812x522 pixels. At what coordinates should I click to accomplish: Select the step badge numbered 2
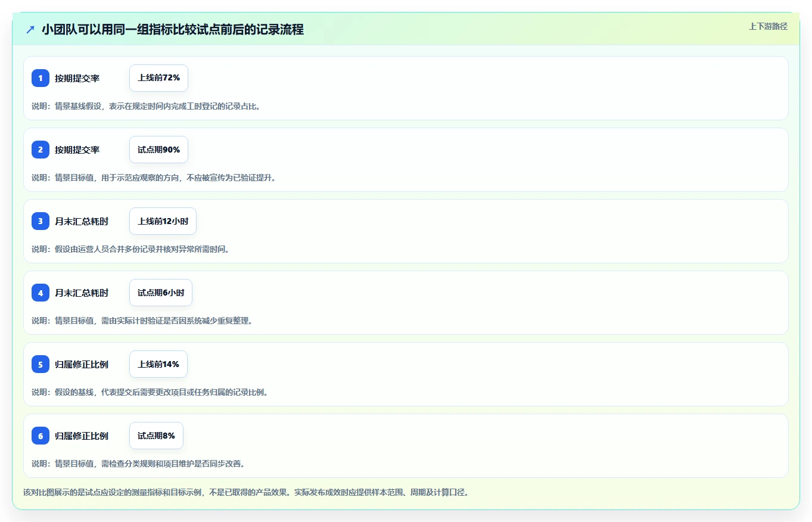click(41, 150)
